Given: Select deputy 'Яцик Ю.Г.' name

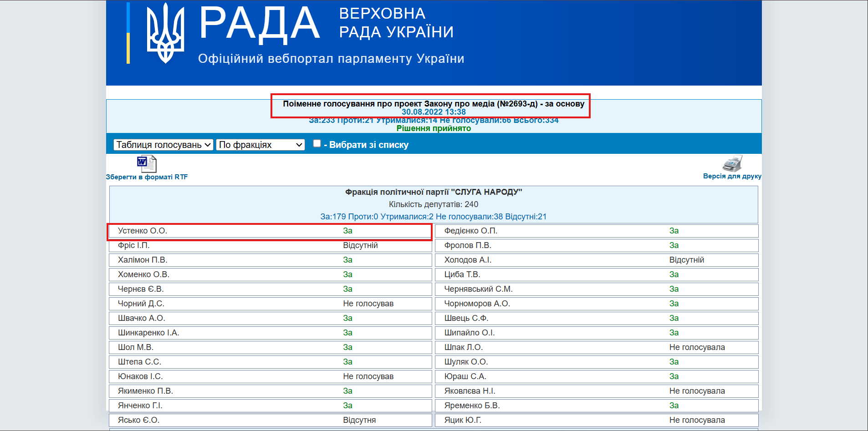Looking at the screenshot, I should (463, 420).
